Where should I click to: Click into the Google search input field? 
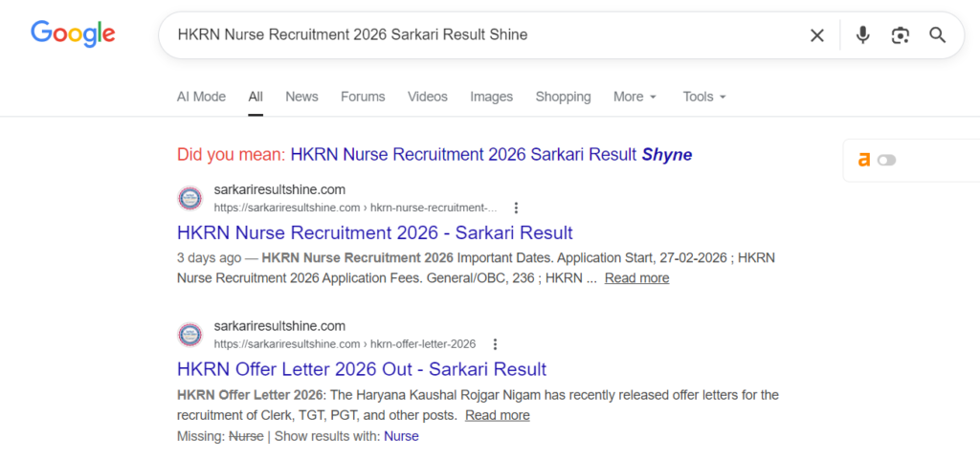(479, 35)
